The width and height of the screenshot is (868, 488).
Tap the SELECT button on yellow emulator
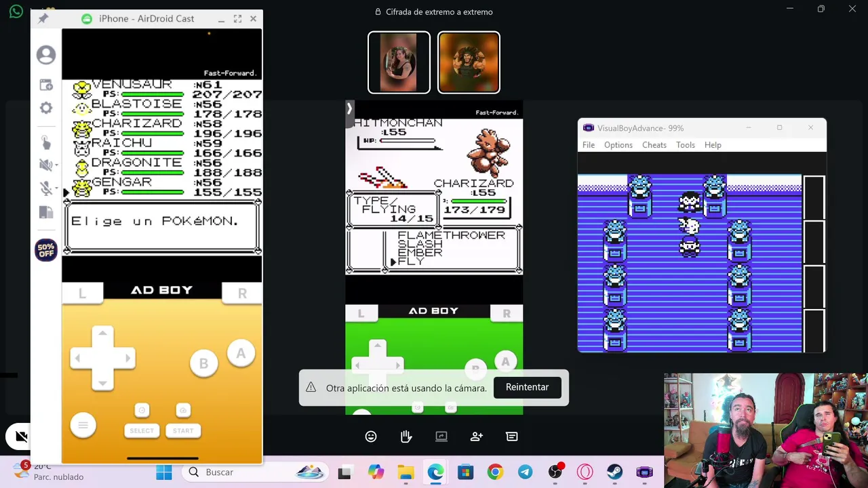142,430
